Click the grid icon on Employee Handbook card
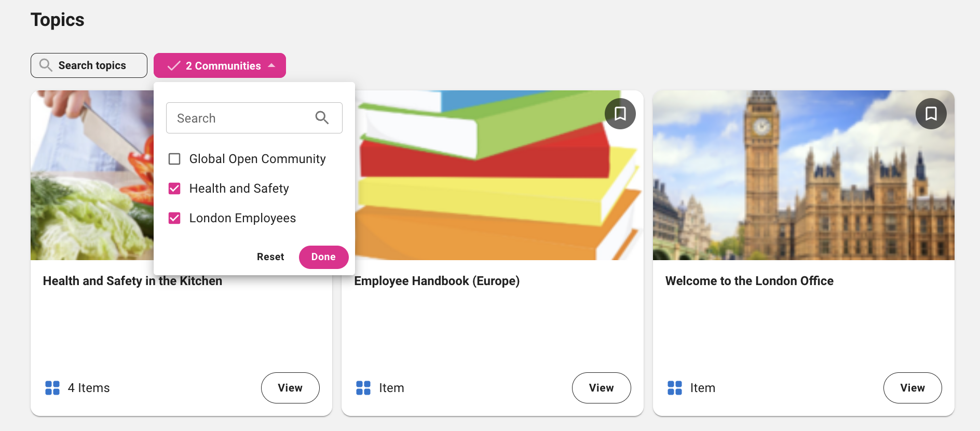The image size is (980, 431). click(x=363, y=388)
